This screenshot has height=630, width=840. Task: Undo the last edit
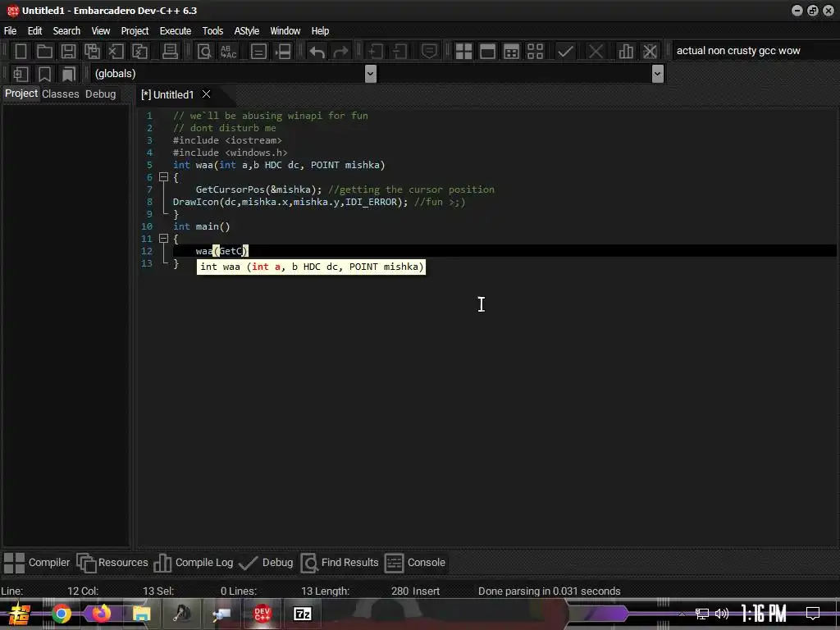click(317, 52)
